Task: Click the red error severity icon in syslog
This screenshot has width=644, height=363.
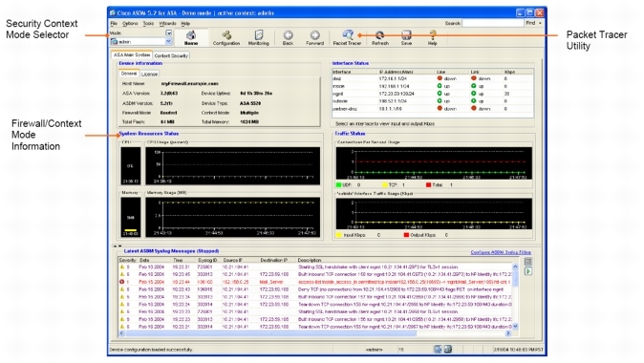Action: coord(121,282)
